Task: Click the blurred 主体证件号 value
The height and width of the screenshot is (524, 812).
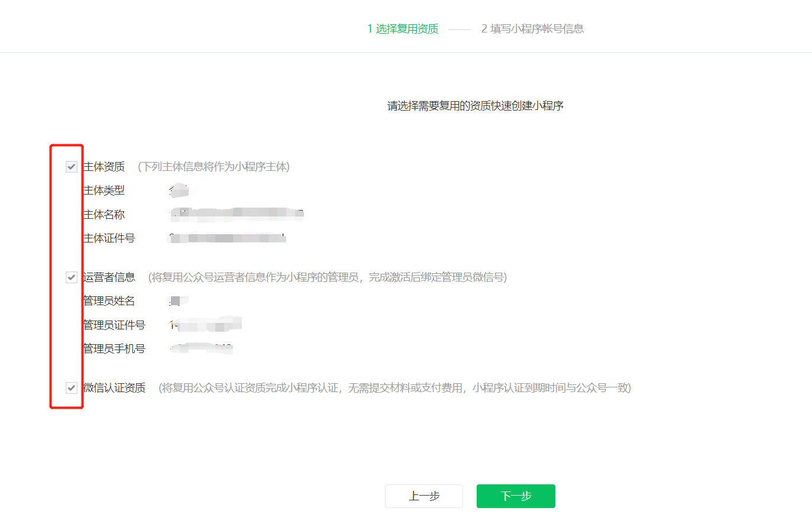Action: (x=228, y=238)
